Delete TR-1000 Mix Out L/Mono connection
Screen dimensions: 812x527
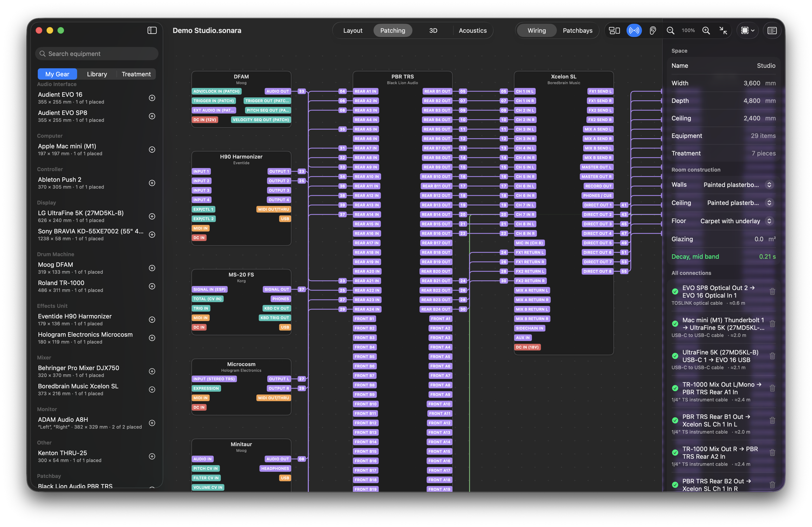pos(772,388)
